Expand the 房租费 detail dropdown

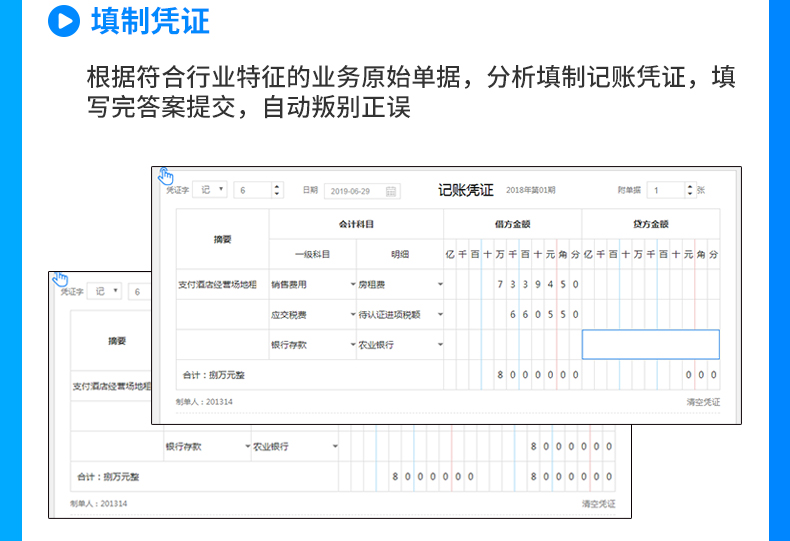pos(439,284)
